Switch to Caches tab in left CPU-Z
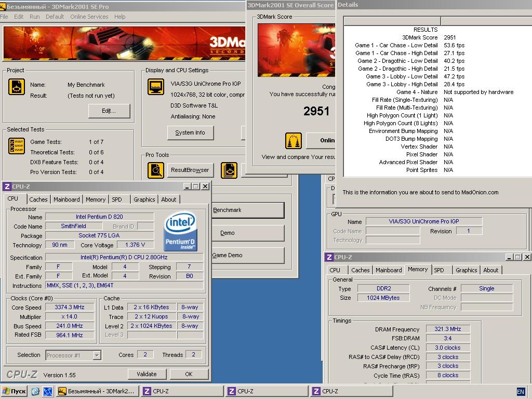Image resolution: width=532 pixels, height=399 pixels. click(38, 199)
